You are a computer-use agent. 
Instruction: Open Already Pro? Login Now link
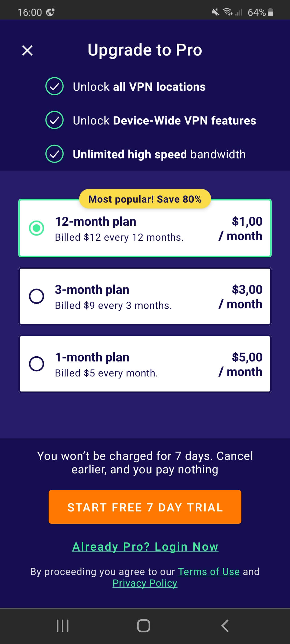pyautogui.click(x=145, y=547)
